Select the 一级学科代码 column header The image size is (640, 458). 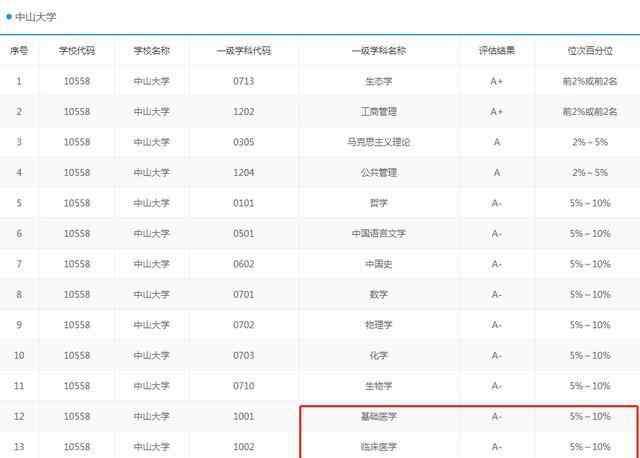(x=244, y=51)
